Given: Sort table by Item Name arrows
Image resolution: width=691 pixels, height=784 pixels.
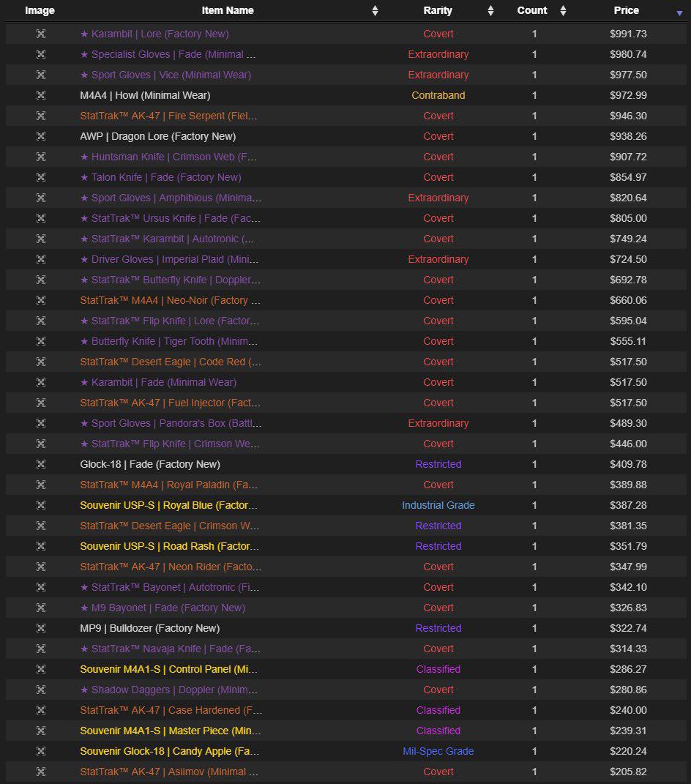Looking at the screenshot, I should pos(375,10).
